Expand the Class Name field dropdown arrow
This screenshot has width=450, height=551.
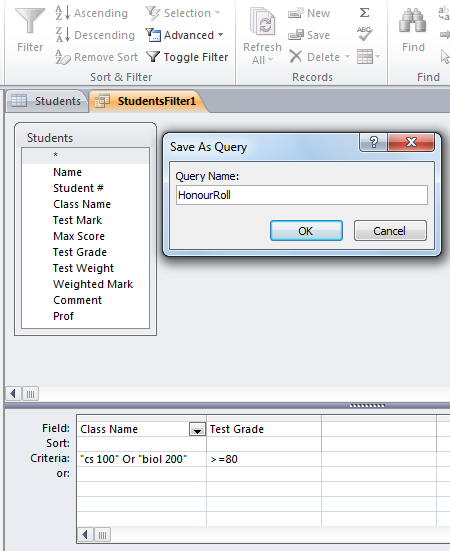pyautogui.click(x=197, y=429)
